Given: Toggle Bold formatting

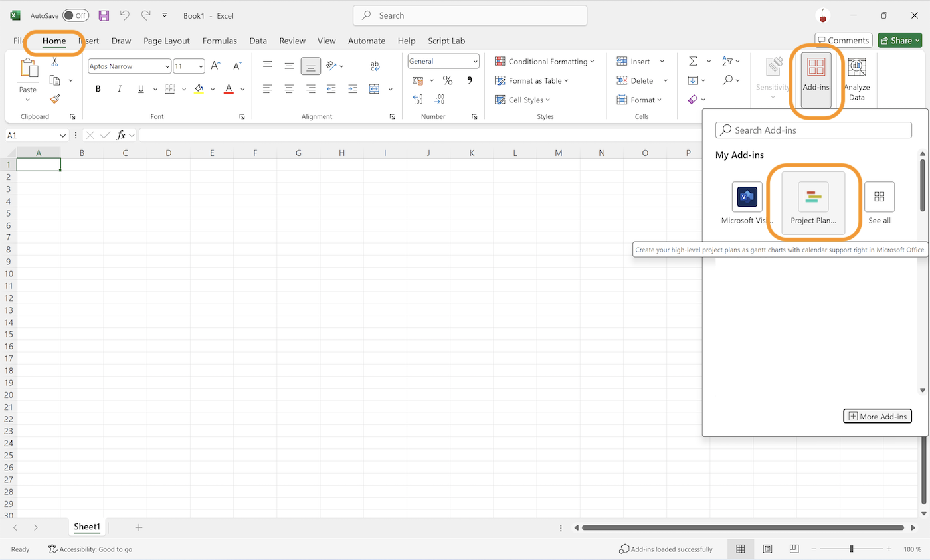Looking at the screenshot, I should pos(98,88).
